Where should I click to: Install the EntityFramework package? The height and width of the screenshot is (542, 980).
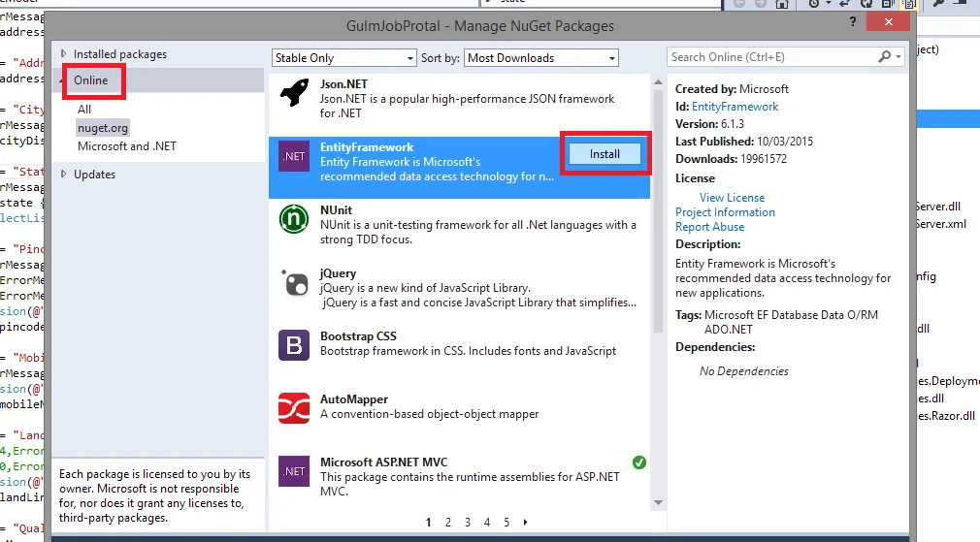pos(605,154)
